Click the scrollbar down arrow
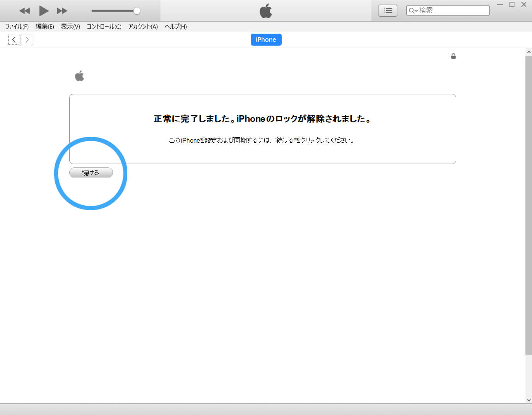 pyautogui.click(x=529, y=400)
